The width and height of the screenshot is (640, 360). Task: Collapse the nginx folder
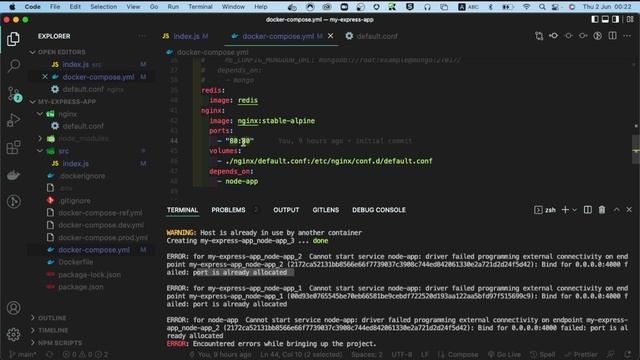click(68, 114)
